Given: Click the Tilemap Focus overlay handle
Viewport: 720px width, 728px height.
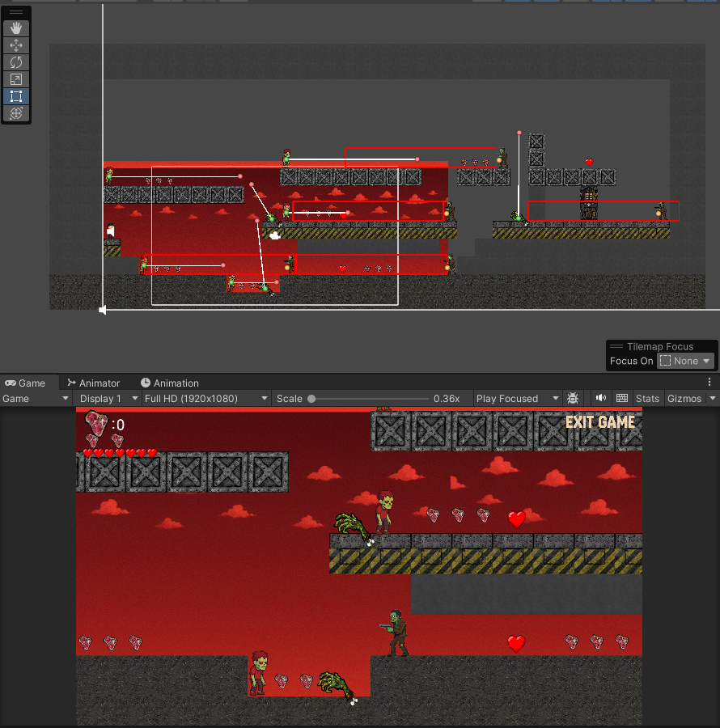Looking at the screenshot, I should (616, 346).
